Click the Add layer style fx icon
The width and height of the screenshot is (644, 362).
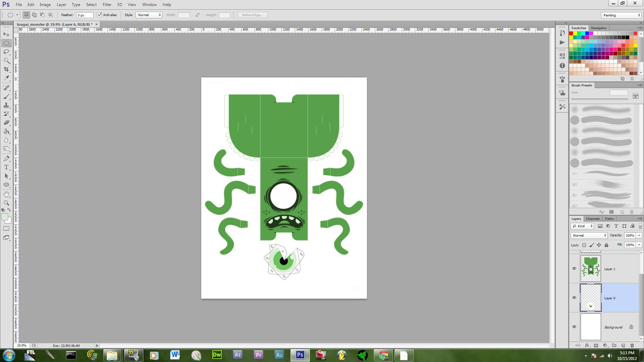(x=587, y=345)
